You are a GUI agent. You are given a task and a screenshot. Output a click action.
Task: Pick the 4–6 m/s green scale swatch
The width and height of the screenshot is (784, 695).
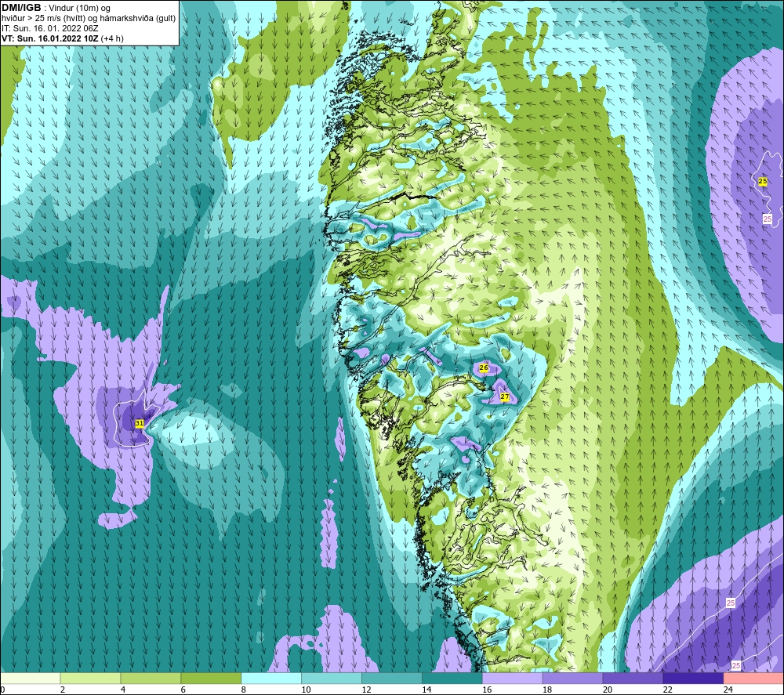click(151, 678)
